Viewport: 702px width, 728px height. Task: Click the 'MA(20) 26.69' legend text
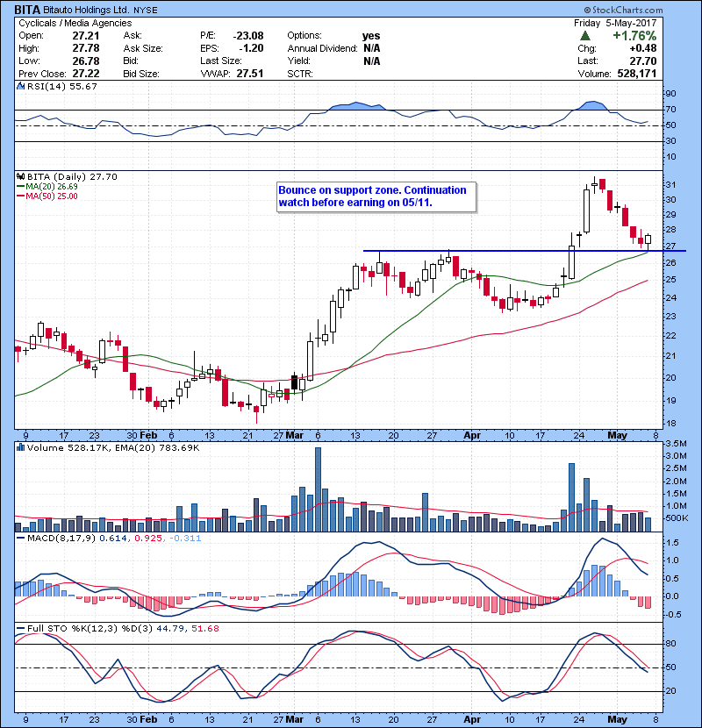click(x=52, y=187)
